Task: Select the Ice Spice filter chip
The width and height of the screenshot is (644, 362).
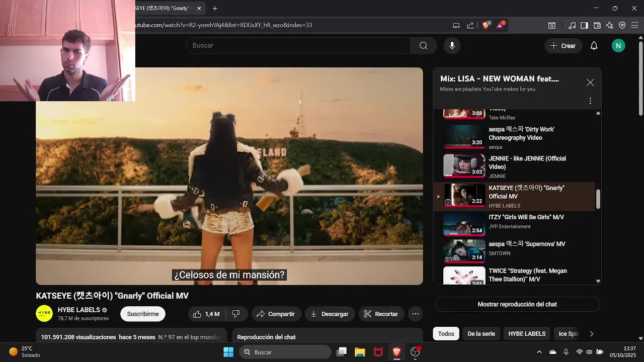Action: [569, 333]
